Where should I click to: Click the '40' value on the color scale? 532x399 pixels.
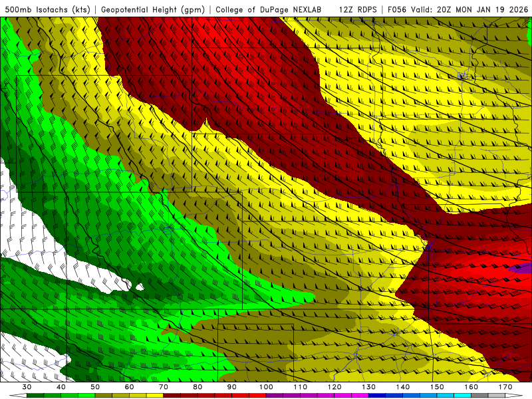(x=61, y=387)
